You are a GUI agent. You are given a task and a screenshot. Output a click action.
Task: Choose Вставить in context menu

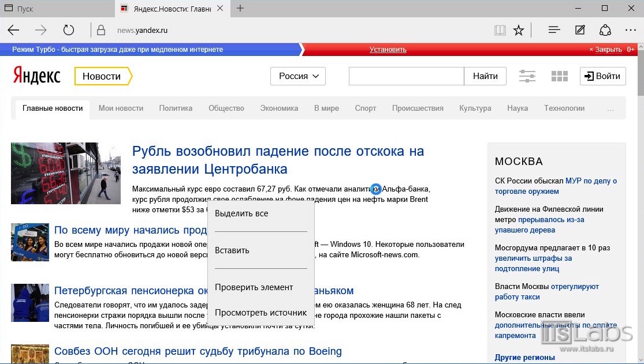click(x=261, y=250)
